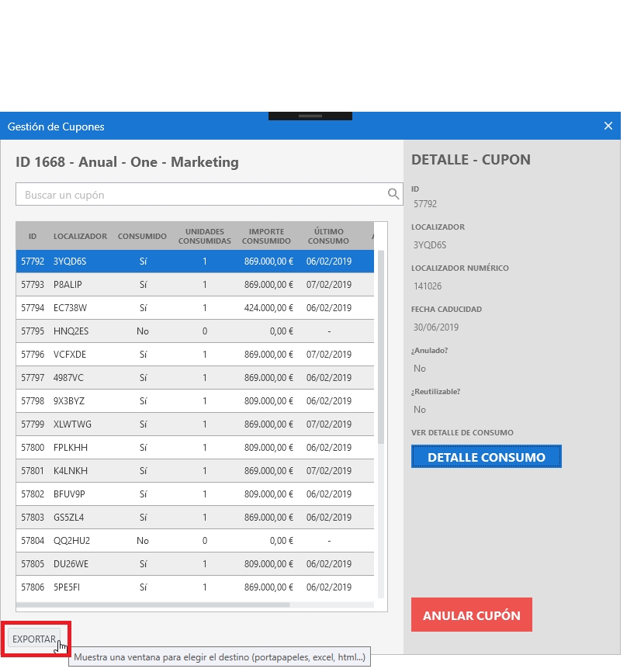Screen dimensions: 627x672
Task: Select the coupon row 4987VC
Action: point(195,378)
